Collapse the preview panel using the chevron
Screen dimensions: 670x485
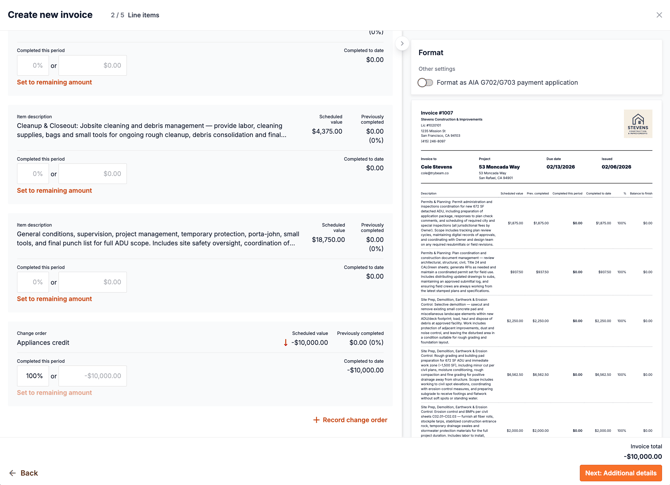402,44
